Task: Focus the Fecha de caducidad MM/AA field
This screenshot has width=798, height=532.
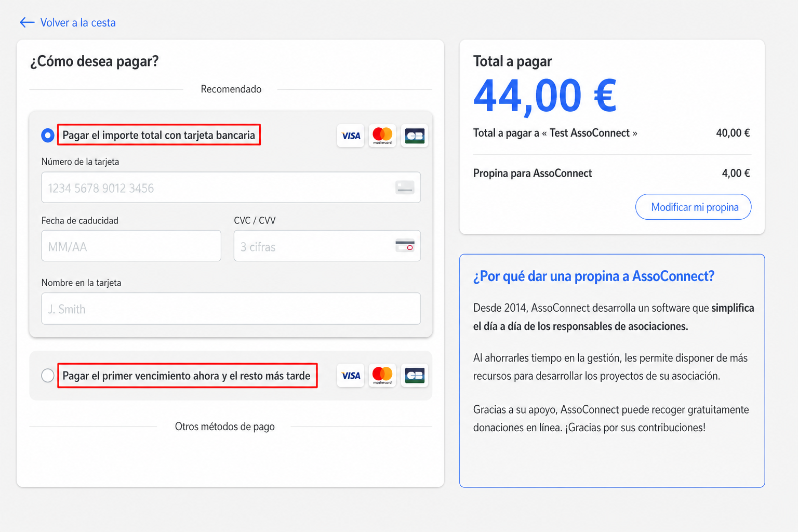Action: click(131, 246)
